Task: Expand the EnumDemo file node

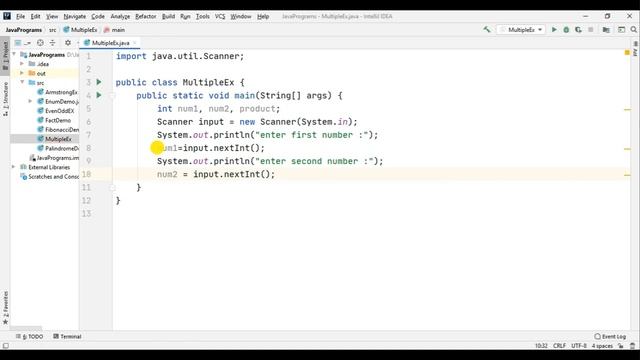Action: 31,101
